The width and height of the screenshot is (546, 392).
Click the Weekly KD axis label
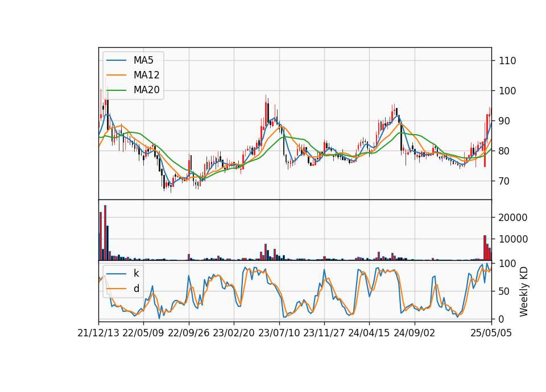point(524,291)
